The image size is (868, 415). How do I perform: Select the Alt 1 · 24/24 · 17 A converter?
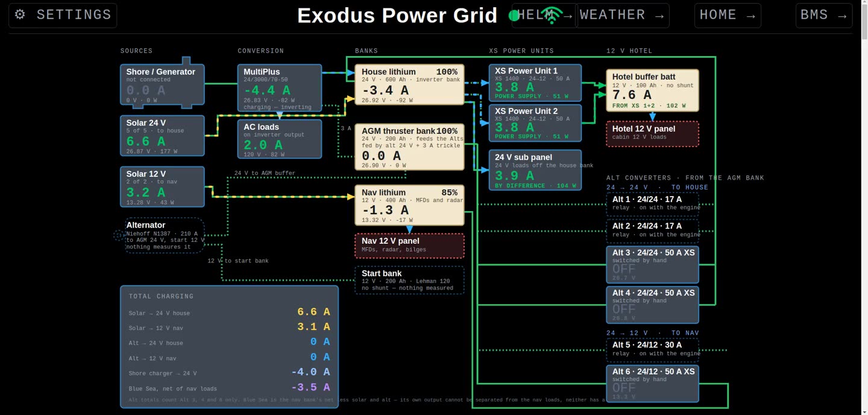pyautogui.click(x=653, y=204)
